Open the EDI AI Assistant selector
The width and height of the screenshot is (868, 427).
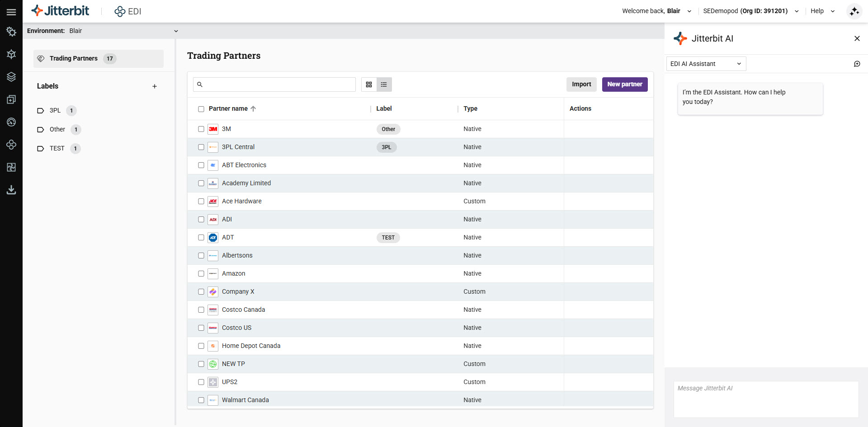pos(706,64)
